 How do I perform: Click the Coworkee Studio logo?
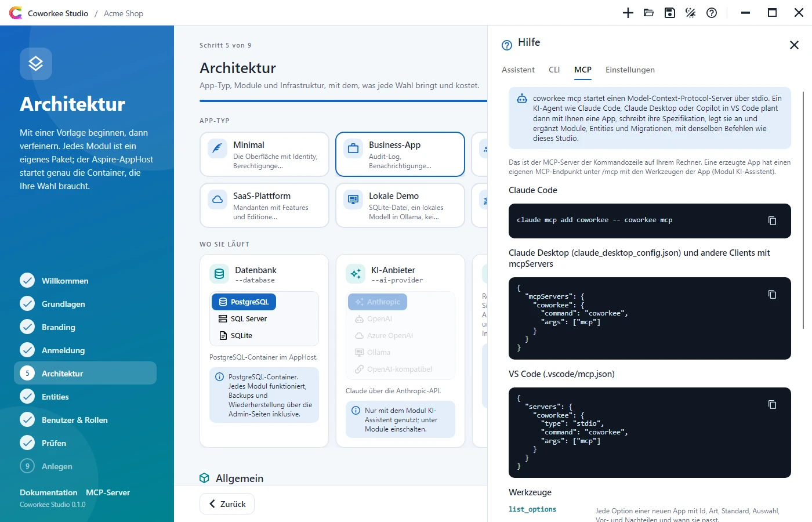(x=16, y=13)
